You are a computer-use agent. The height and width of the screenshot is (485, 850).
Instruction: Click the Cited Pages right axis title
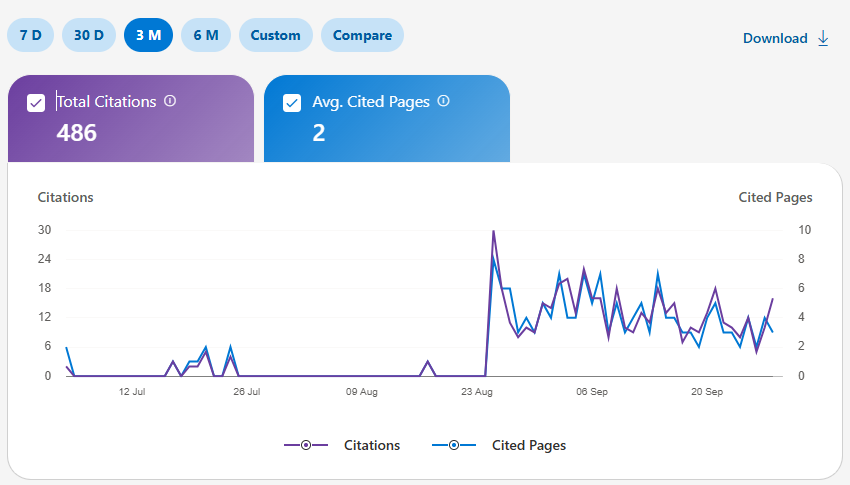point(775,198)
